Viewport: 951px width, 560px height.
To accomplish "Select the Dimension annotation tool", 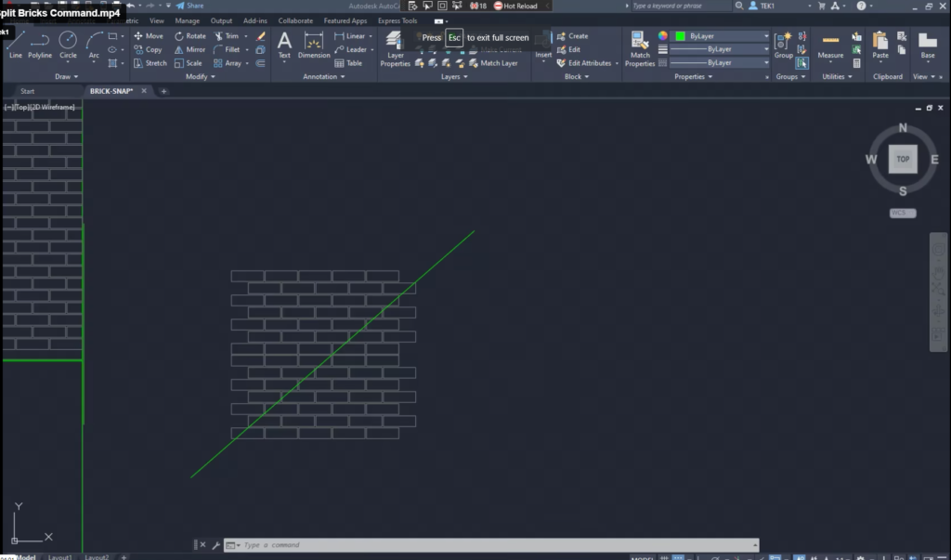I will [x=314, y=45].
